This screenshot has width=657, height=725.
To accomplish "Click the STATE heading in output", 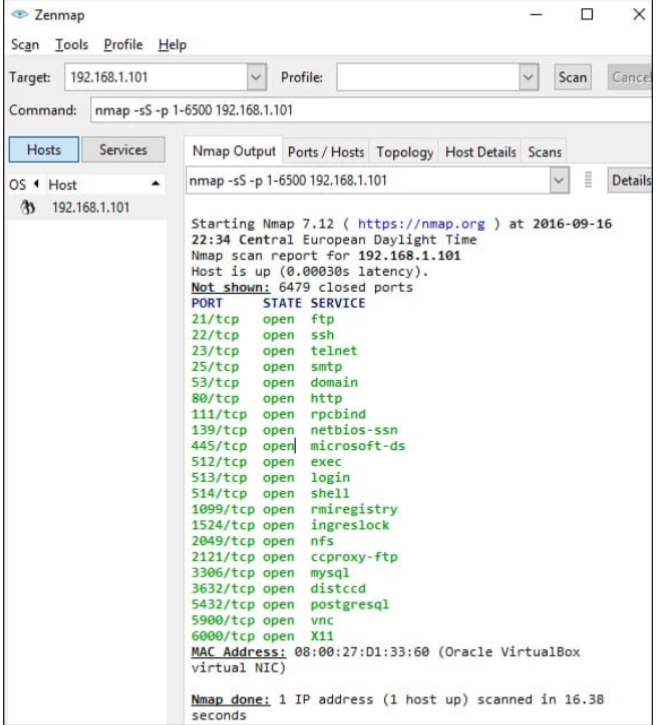I will tap(282, 303).
